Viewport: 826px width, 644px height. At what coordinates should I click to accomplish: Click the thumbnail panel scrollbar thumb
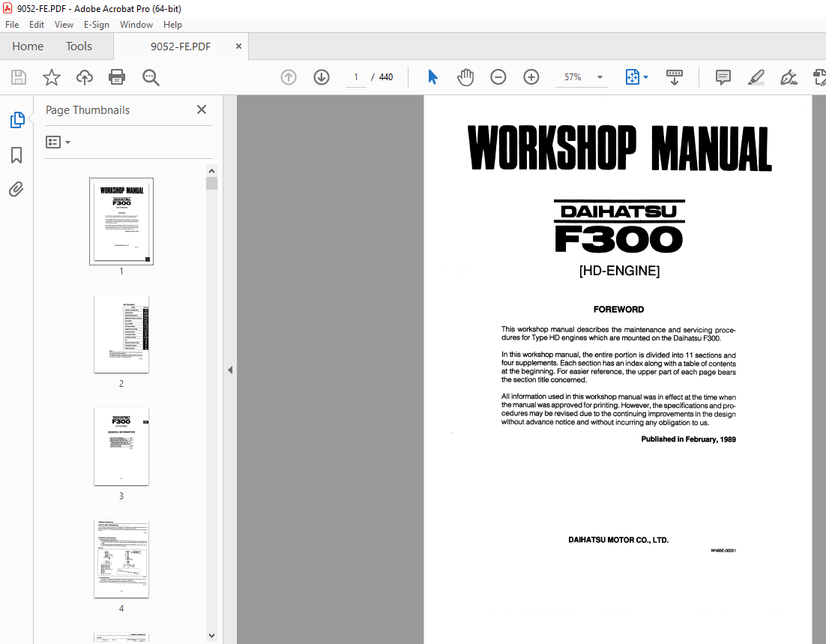click(212, 184)
